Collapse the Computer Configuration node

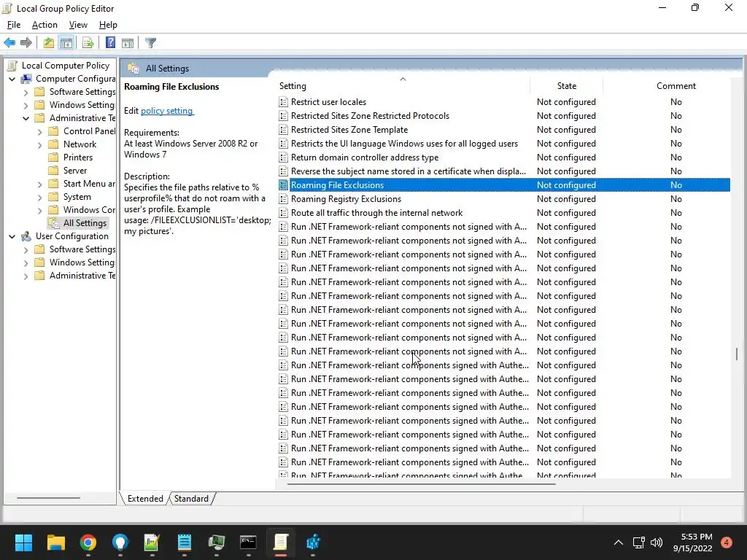tap(12, 79)
